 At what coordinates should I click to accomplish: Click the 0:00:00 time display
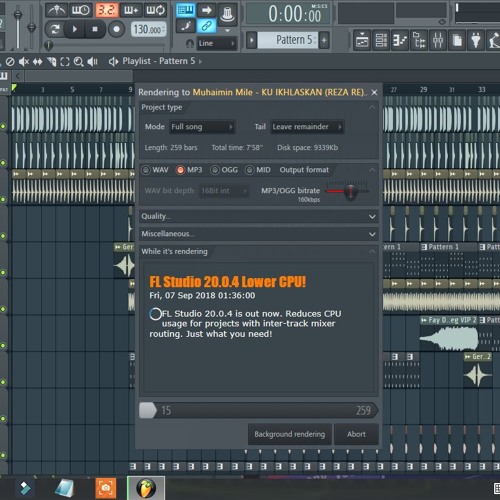tap(289, 14)
